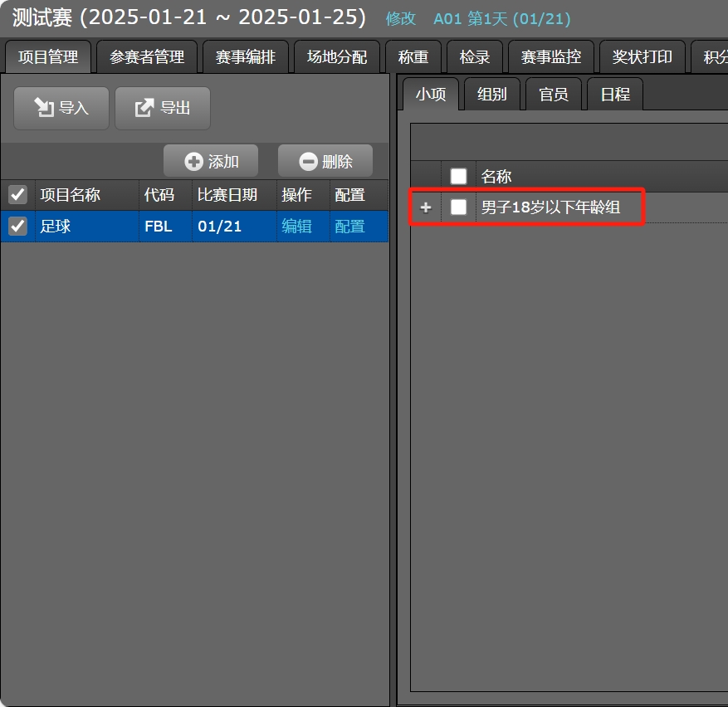Image resolution: width=728 pixels, height=707 pixels.
Task: Click the 配置 link for 足球
Action: (349, 226)
